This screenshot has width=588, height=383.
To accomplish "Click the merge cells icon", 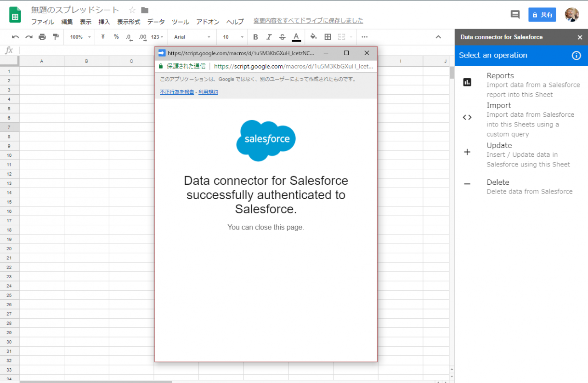I will (341, 37).
